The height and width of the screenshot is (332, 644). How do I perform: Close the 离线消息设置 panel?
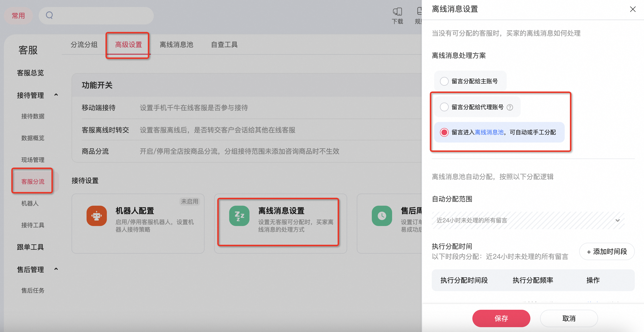[633, 9]
